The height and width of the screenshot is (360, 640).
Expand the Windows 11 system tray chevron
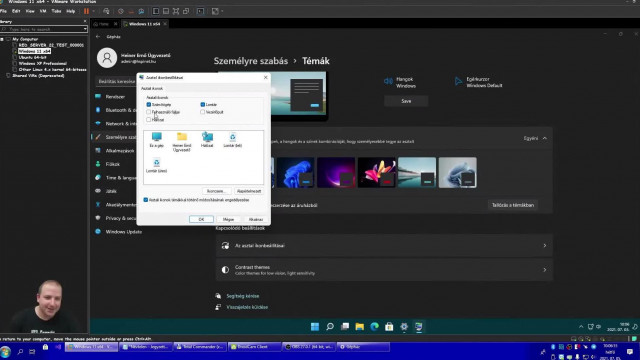point(581,327)
